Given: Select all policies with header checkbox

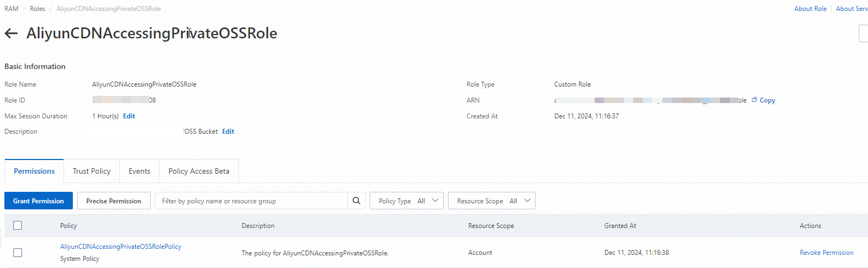Looking at the screenshot, I should [18, 225].
